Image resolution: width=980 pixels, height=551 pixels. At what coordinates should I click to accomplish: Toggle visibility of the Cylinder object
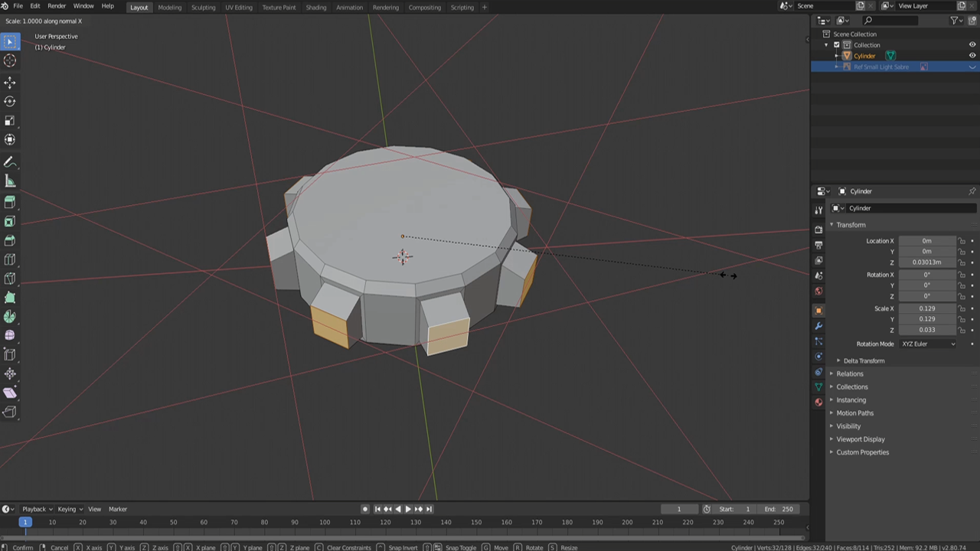(972, 55)
